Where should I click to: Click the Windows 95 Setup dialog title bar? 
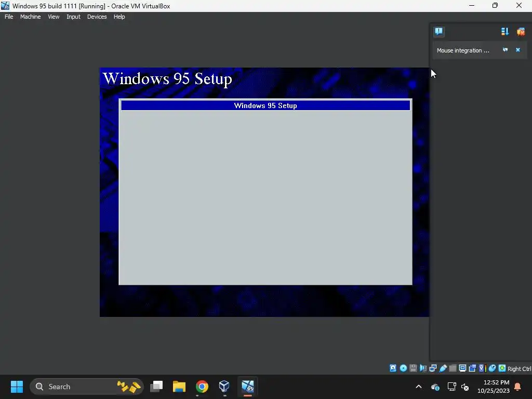[x=265, y=105]
